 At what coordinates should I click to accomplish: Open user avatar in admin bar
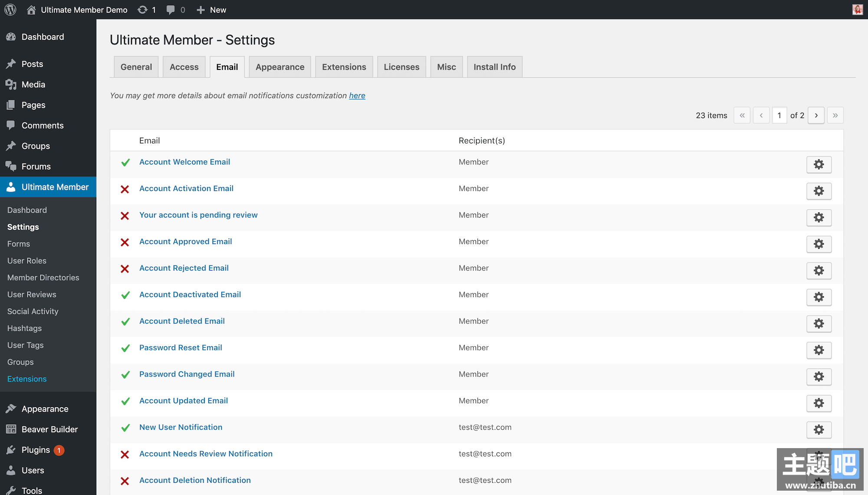858,10
